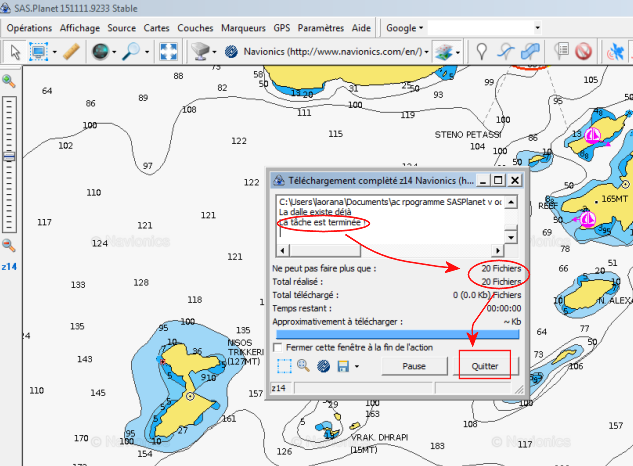Open the tile source dropdown arrow
Screen dimensions: 633x466
pos(214,52)
